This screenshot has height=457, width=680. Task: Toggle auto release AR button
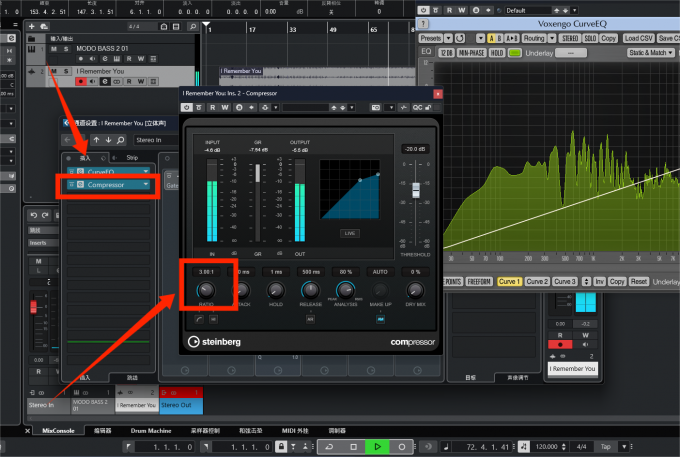[310, 320]
